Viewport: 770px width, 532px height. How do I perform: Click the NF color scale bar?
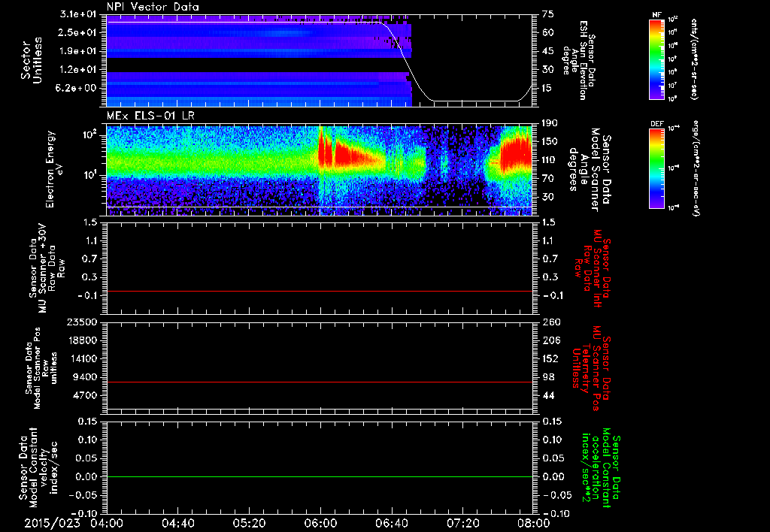(656, 59)
